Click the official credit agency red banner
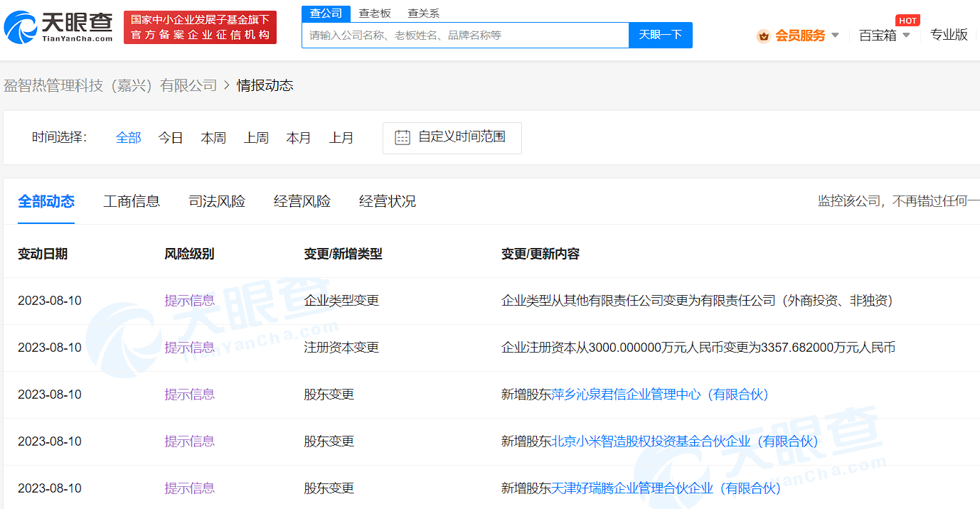Screen dimensions: 980x509 point(200,27)
